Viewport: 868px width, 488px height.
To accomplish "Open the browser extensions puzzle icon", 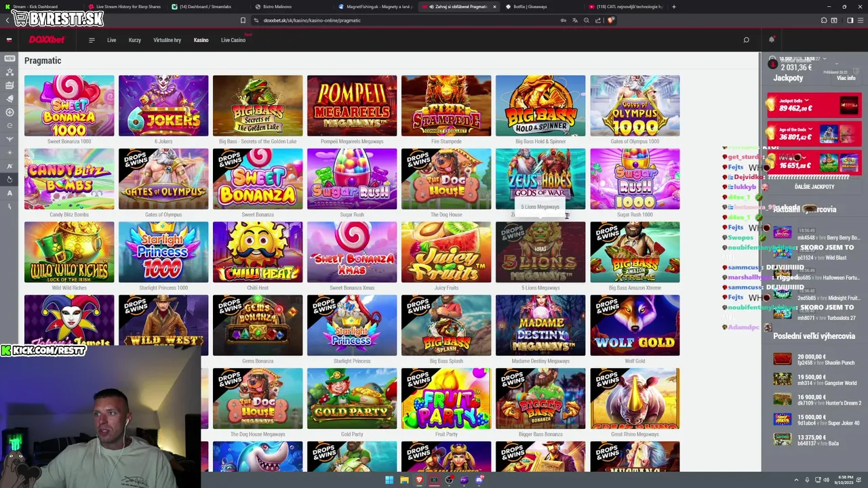I will 824,20.
